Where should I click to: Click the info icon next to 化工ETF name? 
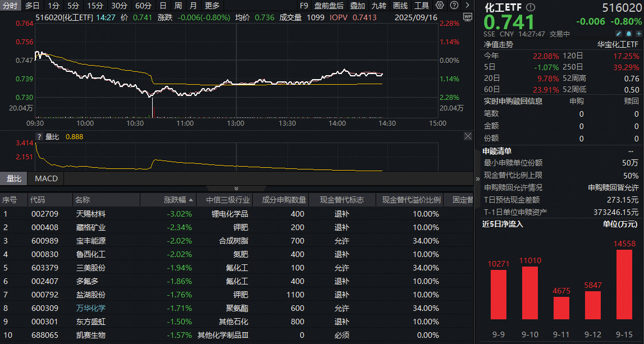[x=529, y=7]
